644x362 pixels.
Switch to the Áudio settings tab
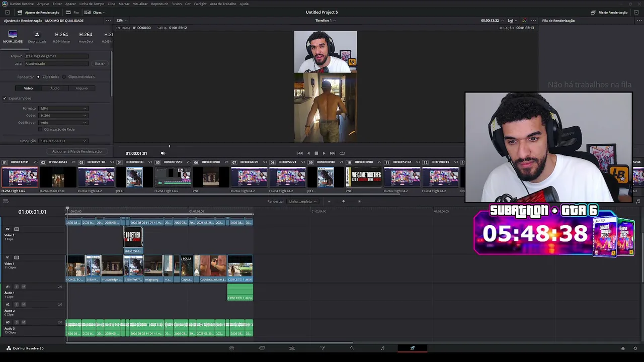55,88
